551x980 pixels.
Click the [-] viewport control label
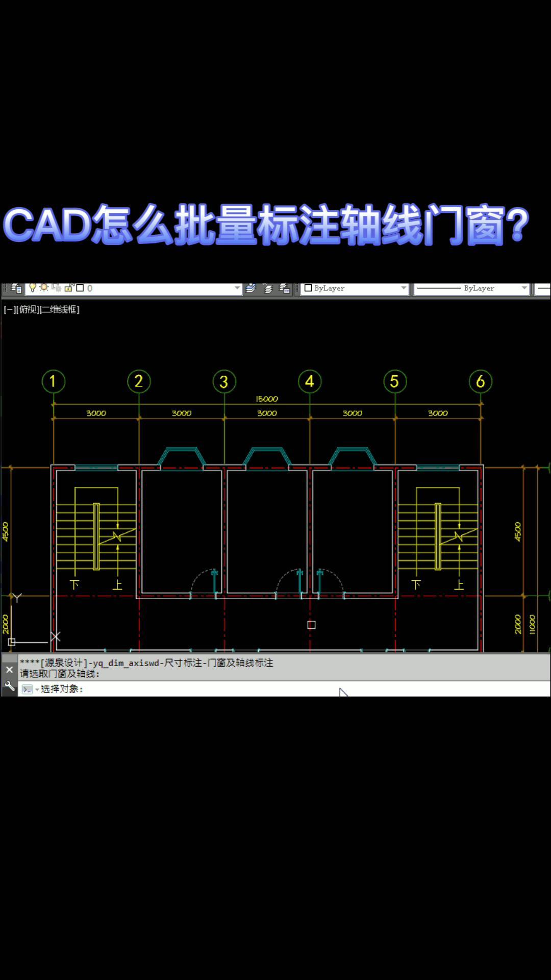[x=9, y=309]
